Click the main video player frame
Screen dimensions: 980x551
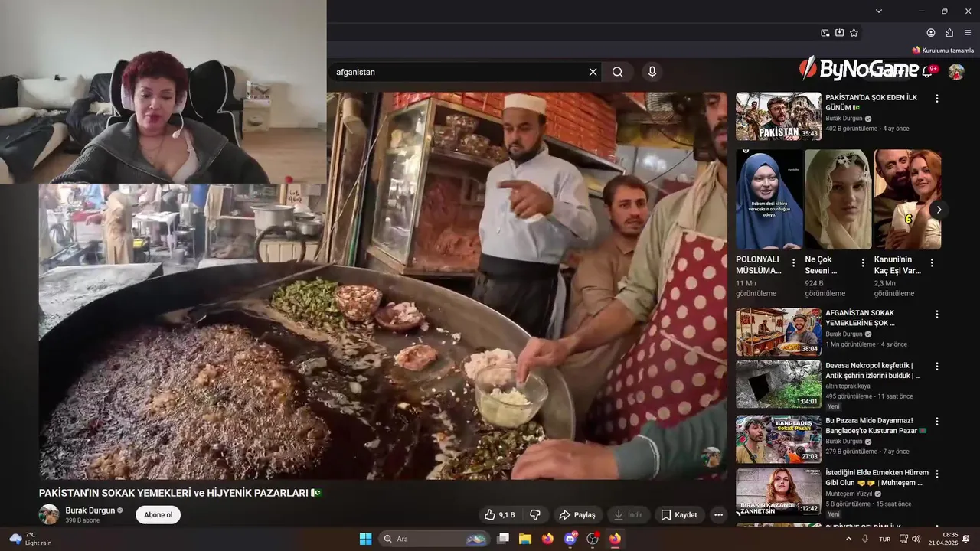383,286
